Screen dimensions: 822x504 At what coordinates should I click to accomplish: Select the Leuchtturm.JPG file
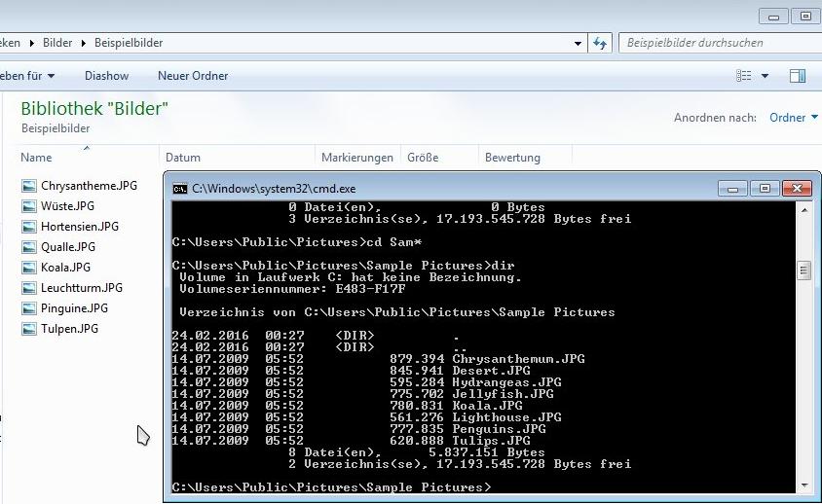(x=81, y=288)
